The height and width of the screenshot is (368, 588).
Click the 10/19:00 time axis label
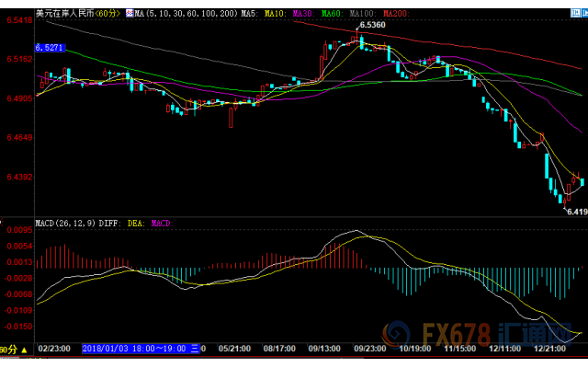pyautogui.click(x=414, y=349)
